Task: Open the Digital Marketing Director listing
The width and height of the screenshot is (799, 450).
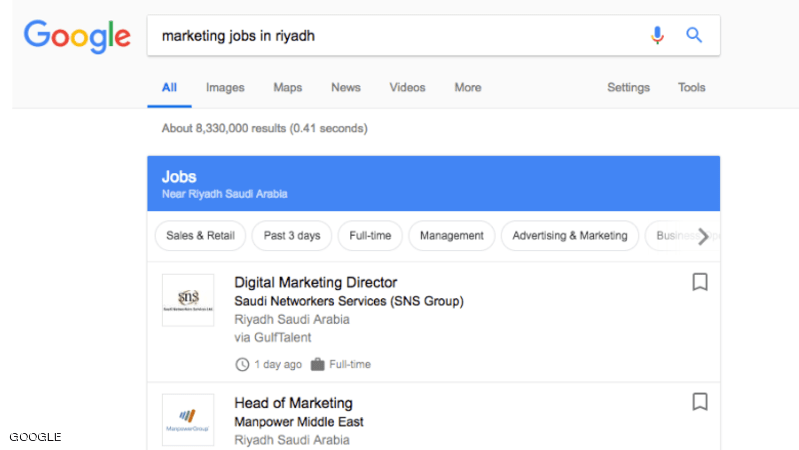Action: pos(315,283)
